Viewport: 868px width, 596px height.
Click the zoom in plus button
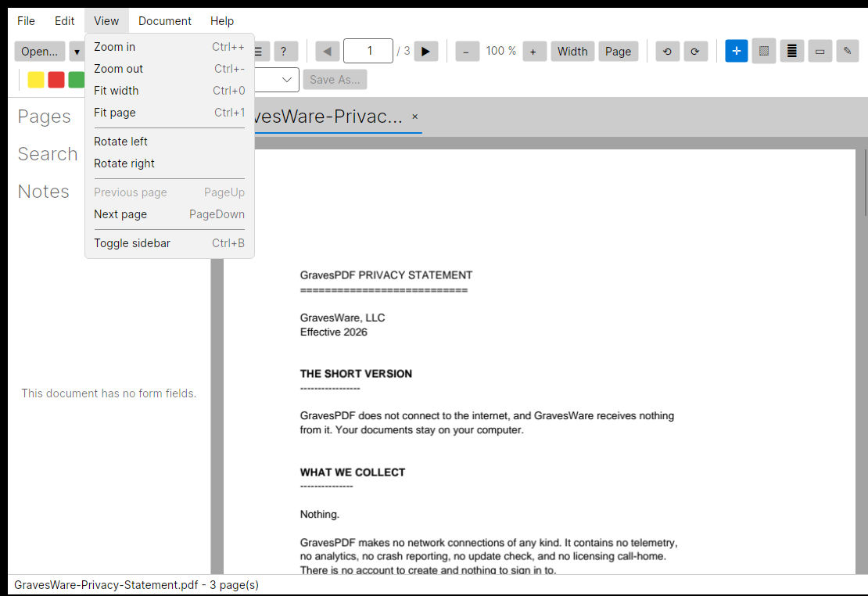[533, 52]
